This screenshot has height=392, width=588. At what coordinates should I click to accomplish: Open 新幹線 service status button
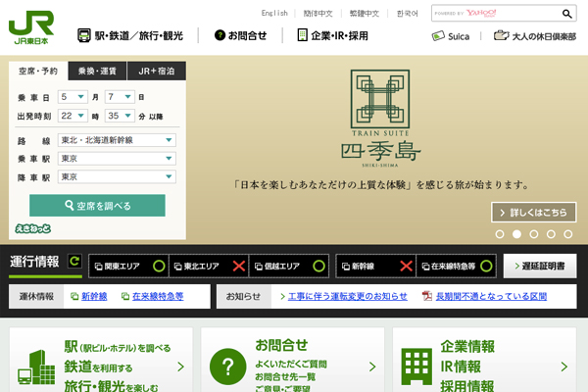point(375,266)
